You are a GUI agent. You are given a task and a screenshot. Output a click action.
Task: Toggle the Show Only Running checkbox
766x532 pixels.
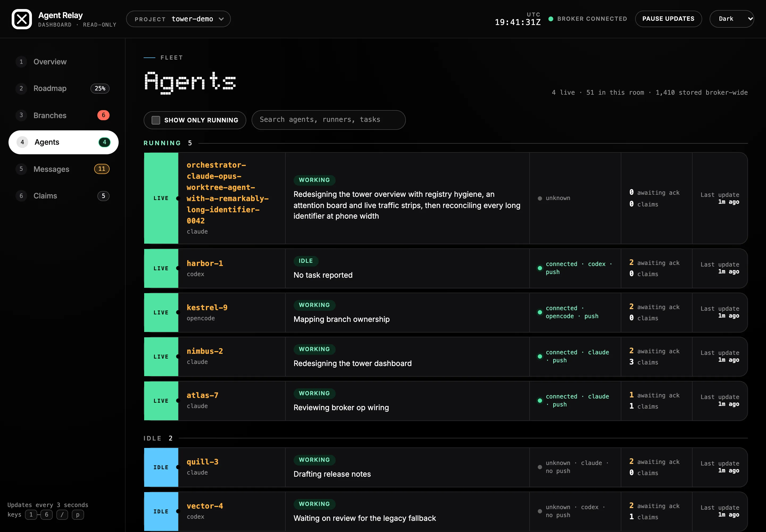click(x=156, y=120)
